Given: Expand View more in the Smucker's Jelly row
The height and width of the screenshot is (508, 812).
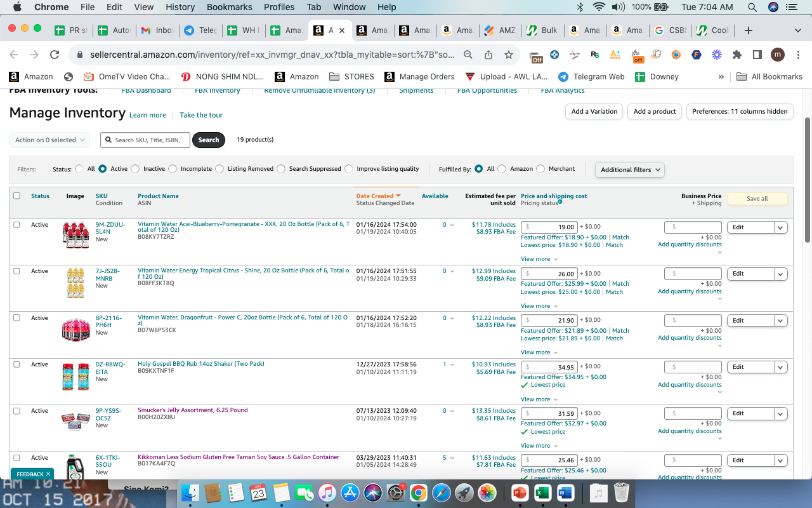Looking at the screenshot, I should (x=539, y=446).
